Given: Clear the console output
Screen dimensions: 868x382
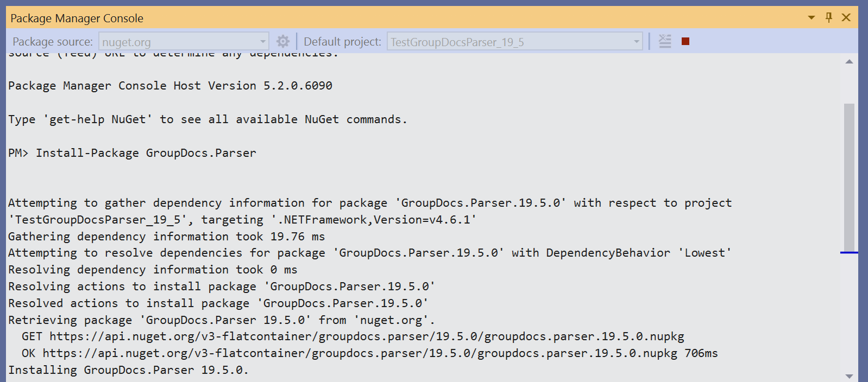Looking at the screenshot, I should (x=665, y=41).
